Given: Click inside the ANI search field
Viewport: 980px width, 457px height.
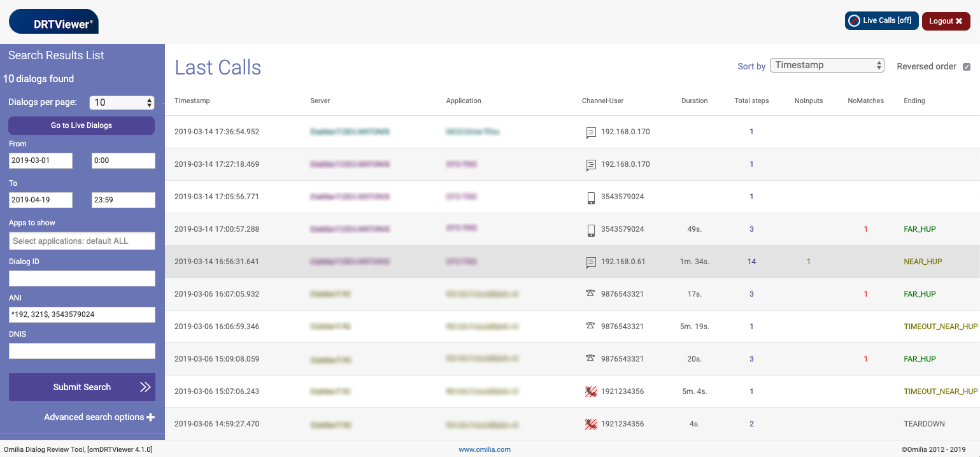Looking at the screenshot, I should coord(82,314).
